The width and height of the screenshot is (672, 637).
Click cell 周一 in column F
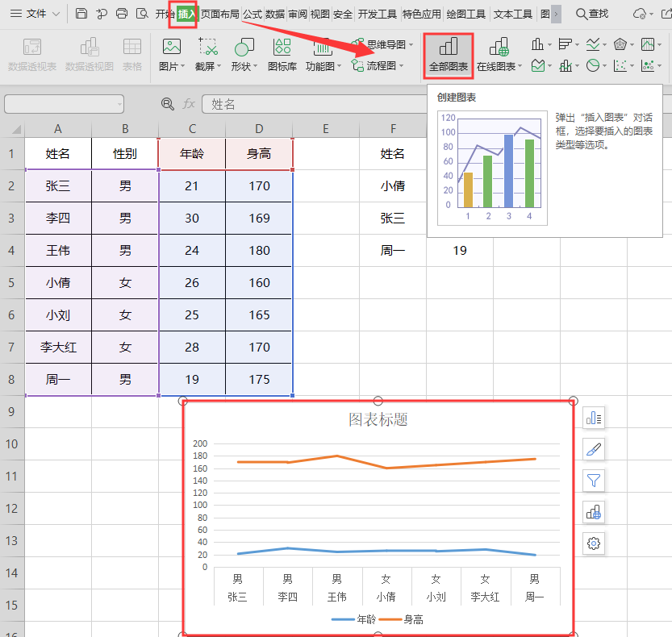393,250
